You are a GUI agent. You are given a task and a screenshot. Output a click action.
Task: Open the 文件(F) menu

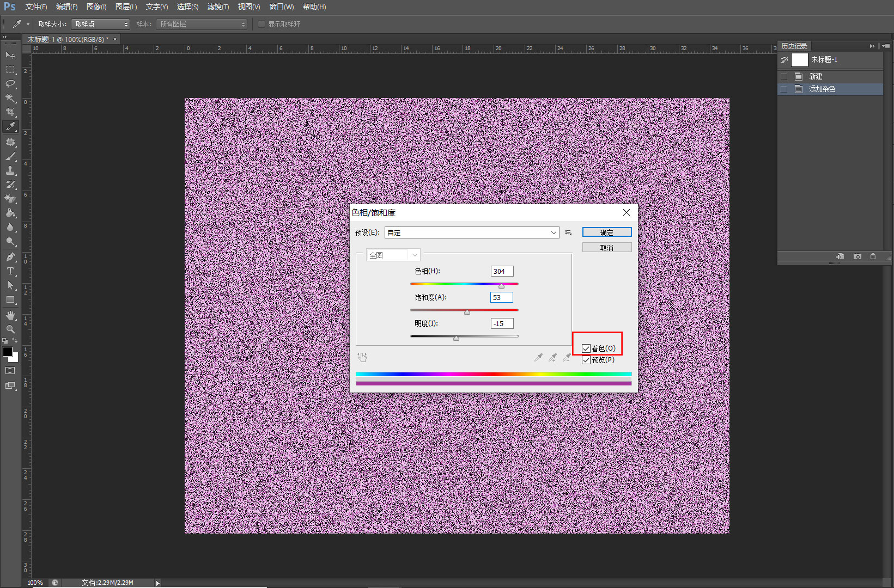[36, 7]
